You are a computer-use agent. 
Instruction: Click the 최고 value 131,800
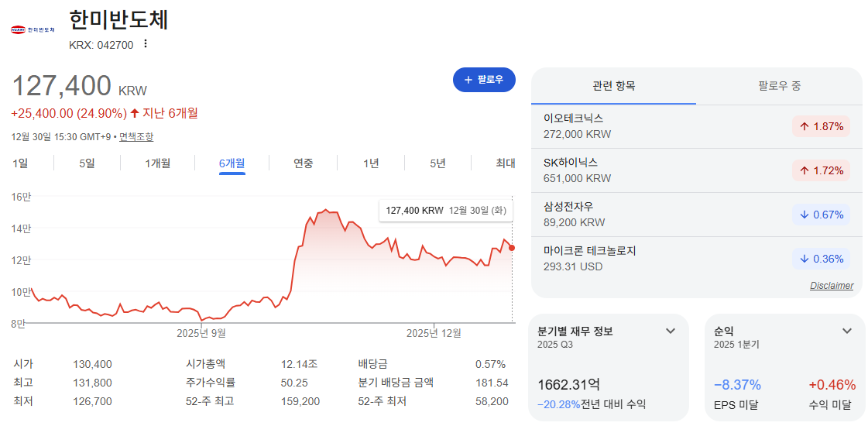tap(92, 383)
